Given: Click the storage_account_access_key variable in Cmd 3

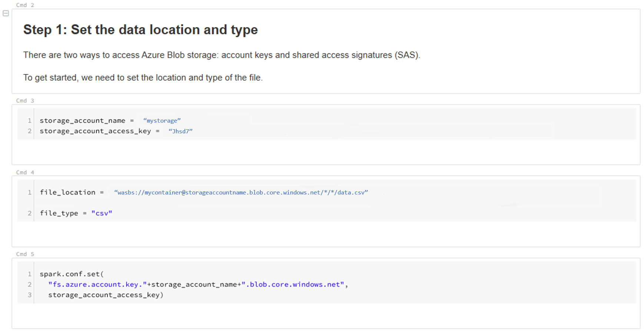Looking at the screenshot, I should click(x=95, y=131).
